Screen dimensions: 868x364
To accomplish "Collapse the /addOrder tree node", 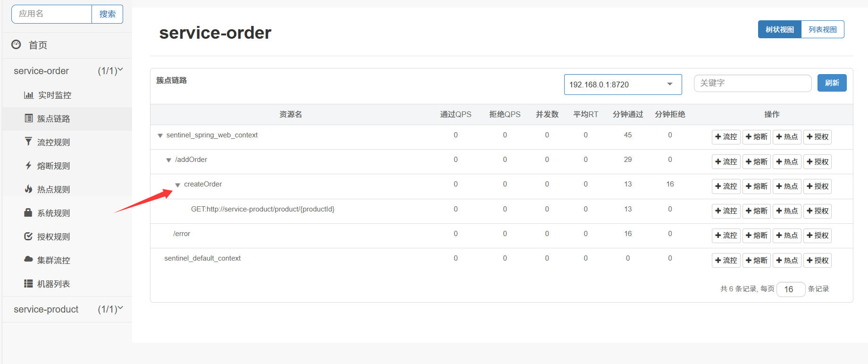I will (x=169, y=160).
